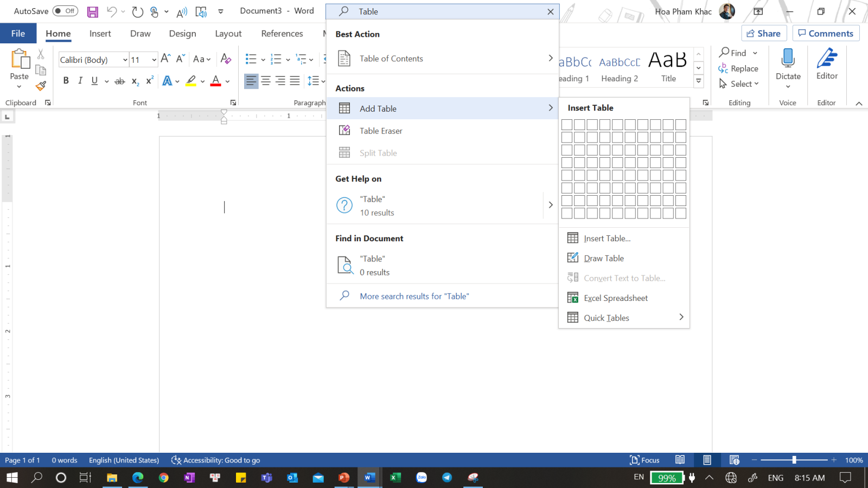Image resolution: width=868 pixels, height=488 pixels.
Task: Open the Design tab
Action: point(182,34)
